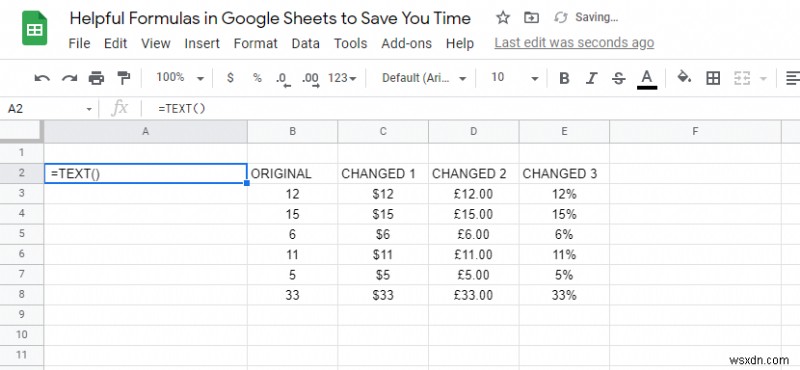Click the CHANGED 3 header cell
800x370 pixels.
(x=564, y=174)
